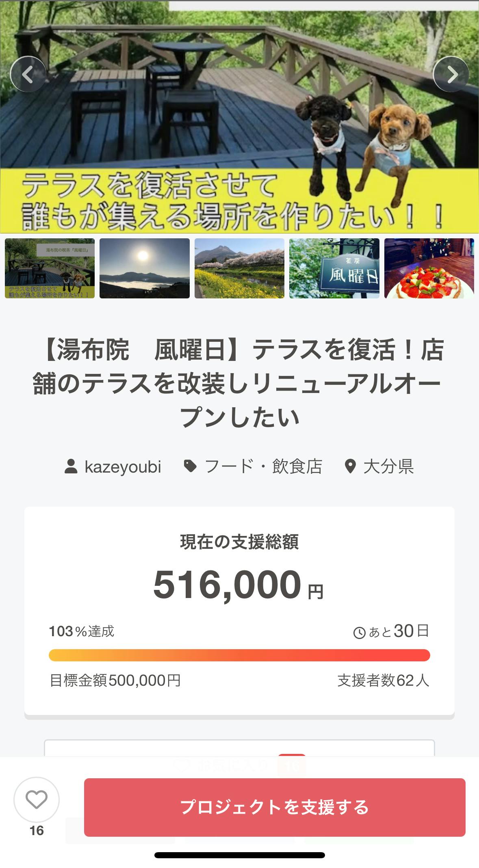Show the previous slide with the left arrow

pos(28,74)
